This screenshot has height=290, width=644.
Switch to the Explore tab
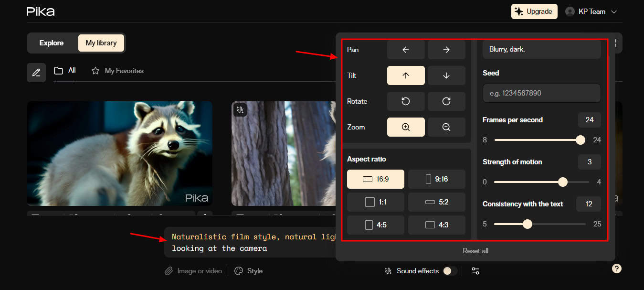(52, 43)
